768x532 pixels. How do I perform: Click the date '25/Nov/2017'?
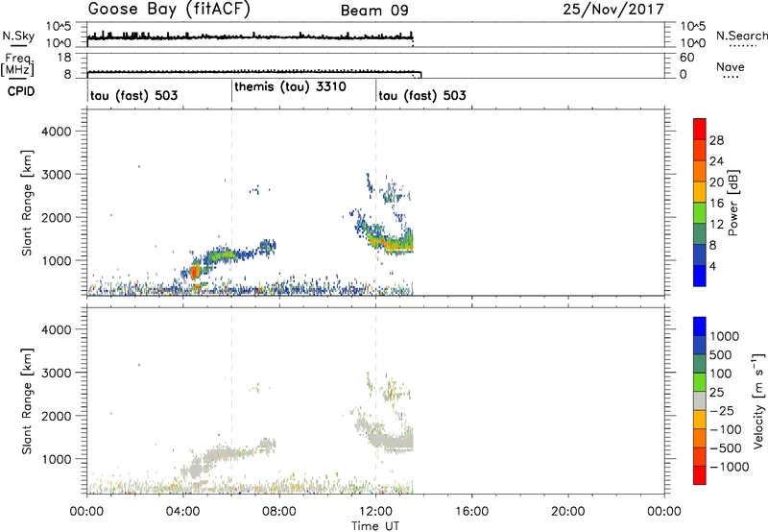[613, 10]
